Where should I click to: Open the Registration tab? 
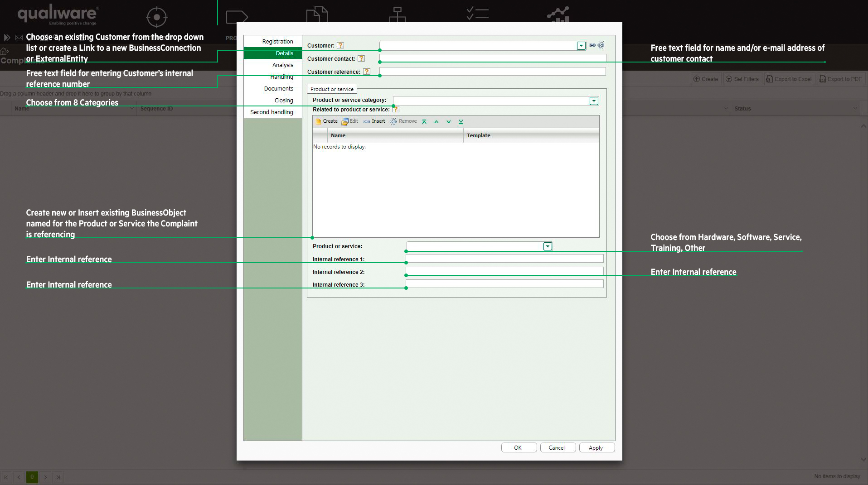point(277,42)
